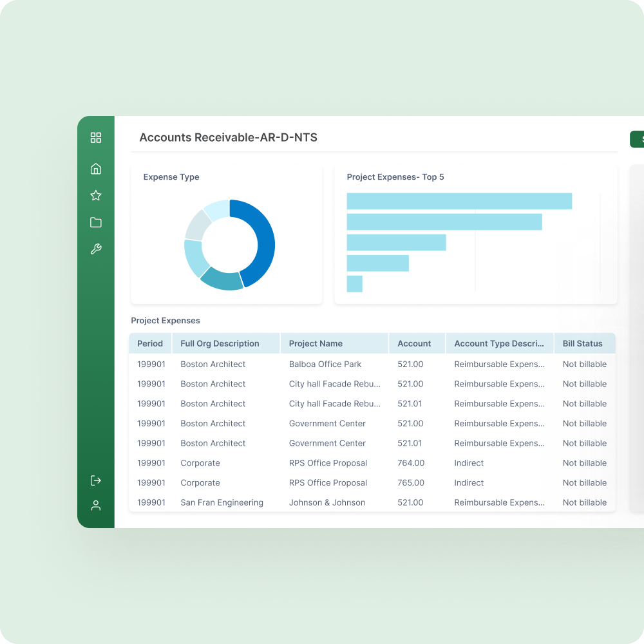This screenshot has width=644, height=644.
Task: Open Favorites star icon in sidebar
Action: point(96,196)
